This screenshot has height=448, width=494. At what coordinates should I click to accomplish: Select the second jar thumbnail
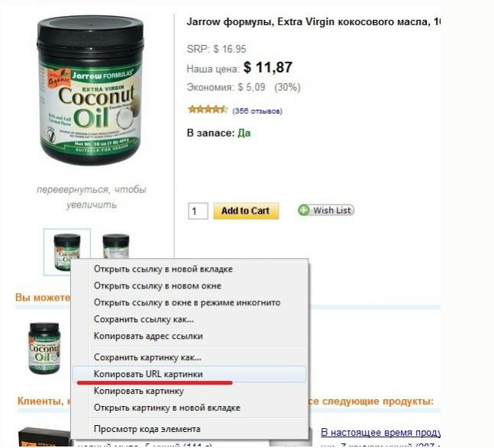pyautogui.click(x=115, y=247)
